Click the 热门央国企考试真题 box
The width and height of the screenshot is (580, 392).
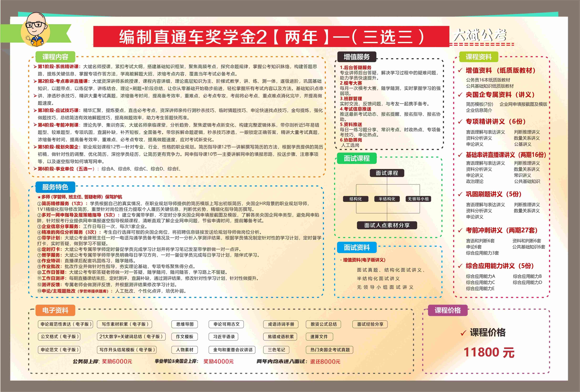(330, 350)
